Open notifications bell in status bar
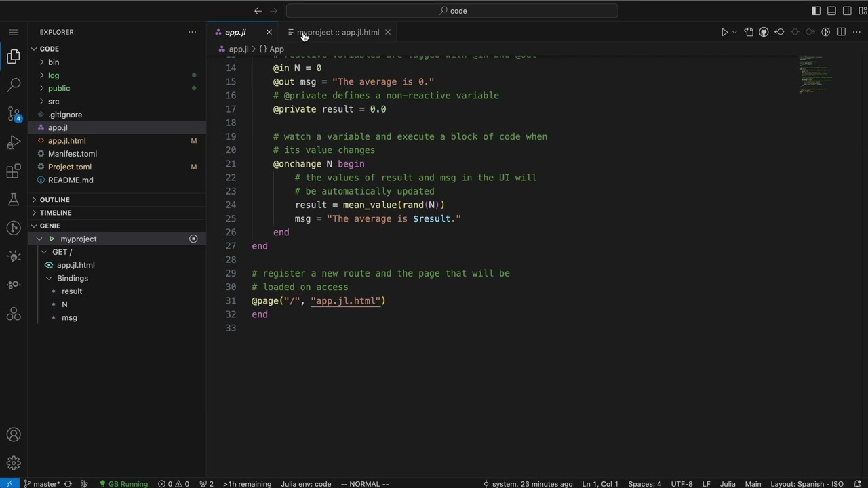Image resolution: width=868 pixels, height=488 pixels. point(856,484)
